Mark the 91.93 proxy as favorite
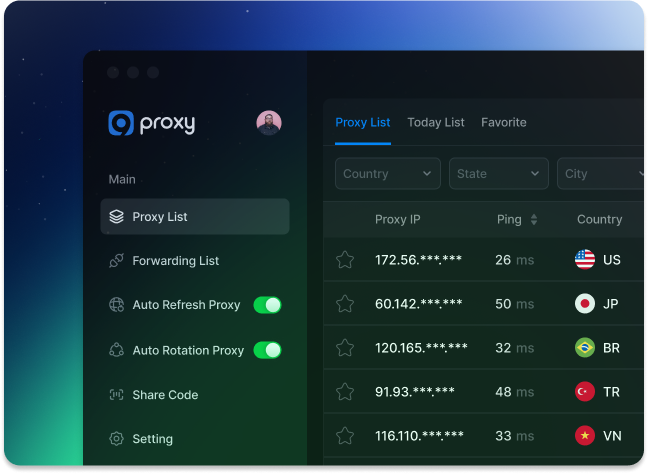The height and width of the screenshot is (474, 648). click(345, 392)
